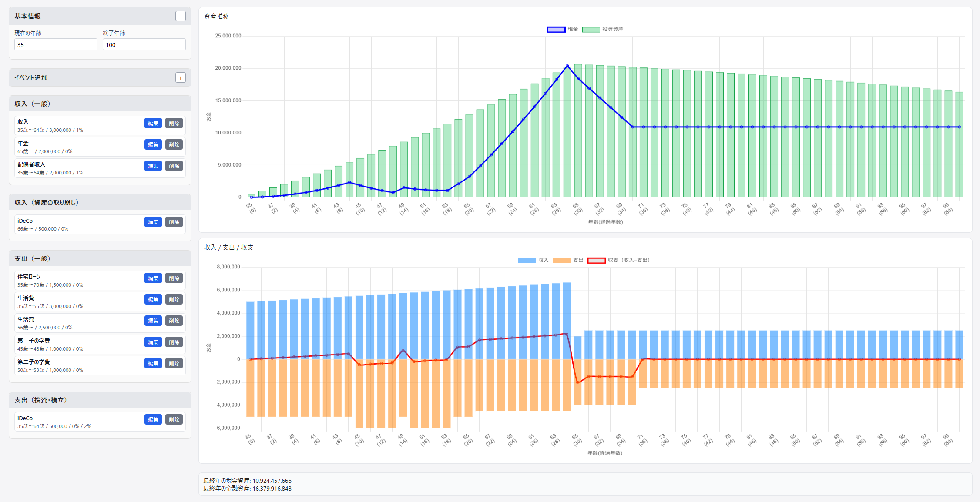Delete the 住宅ローン expense entry

click(174, 278)
